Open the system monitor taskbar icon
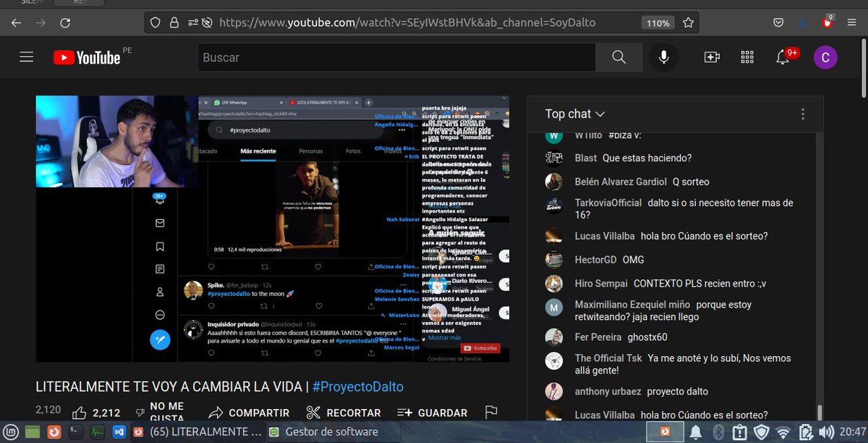The image size is (868, 443). click(x=98, y=431)
